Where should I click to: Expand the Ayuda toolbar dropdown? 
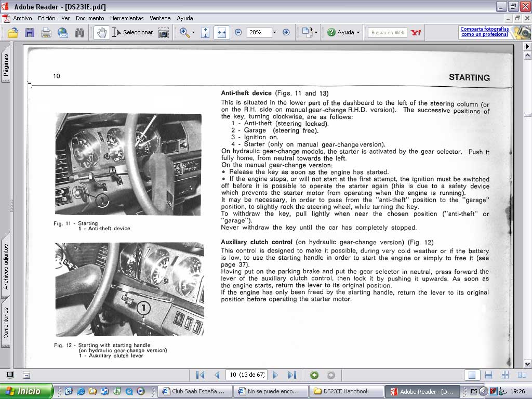click(x=358, y=33)
